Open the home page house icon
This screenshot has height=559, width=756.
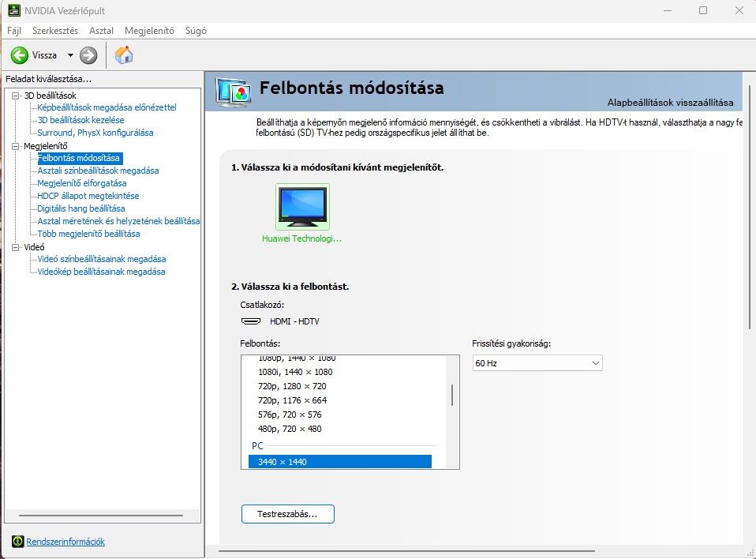124,55
